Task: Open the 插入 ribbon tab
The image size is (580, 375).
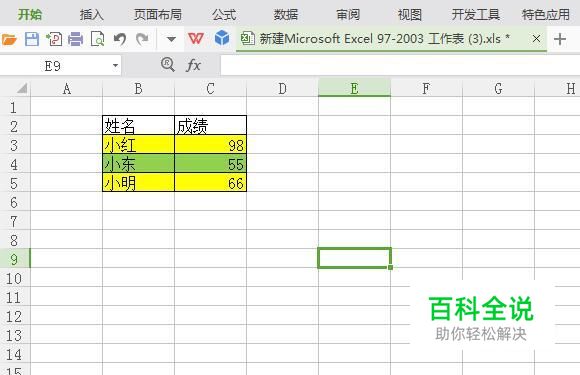Action: pos(91,15)
